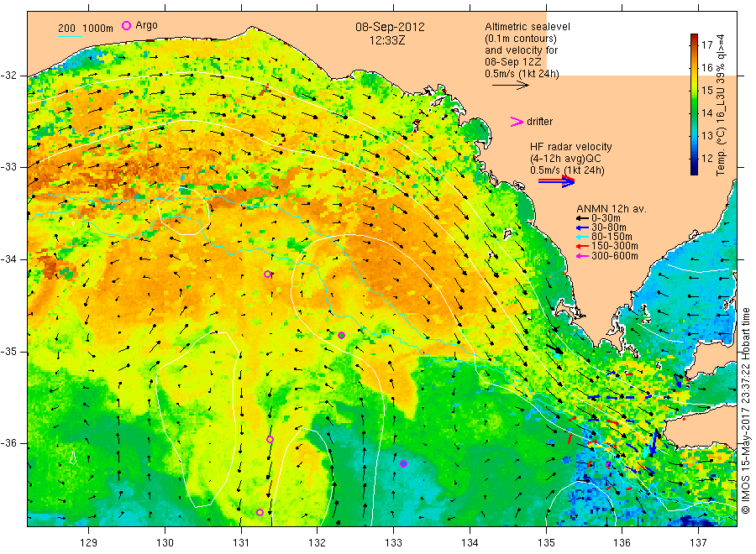
Task: Click the 'ANMN 12h av.' heading
Action: tap(612, 209)
